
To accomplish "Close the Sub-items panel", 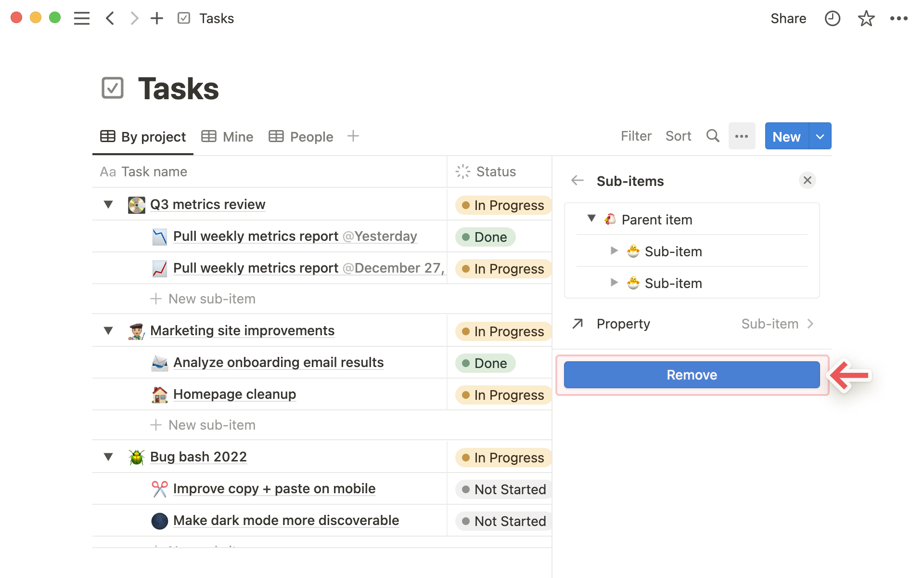I will click(807, 181).
